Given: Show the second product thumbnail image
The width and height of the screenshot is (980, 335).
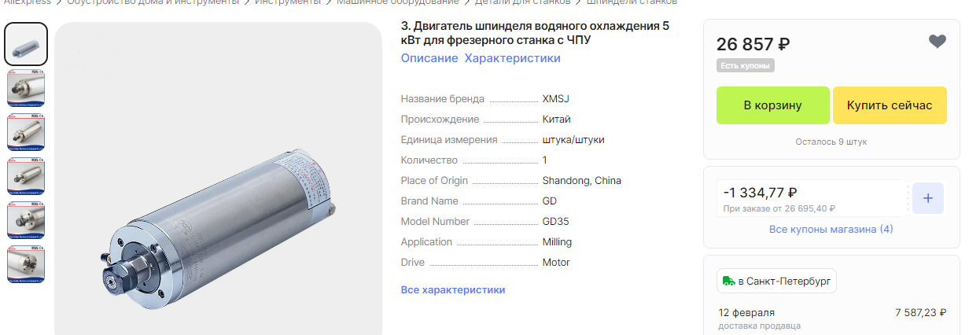Looking at the screenshot, I should [x=26, y=88].
